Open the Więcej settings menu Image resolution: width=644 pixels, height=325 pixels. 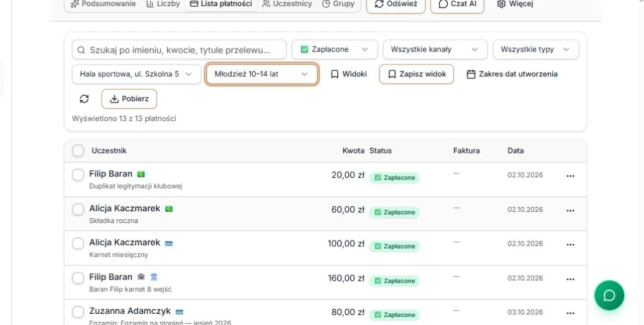click(x=515, y=4)
